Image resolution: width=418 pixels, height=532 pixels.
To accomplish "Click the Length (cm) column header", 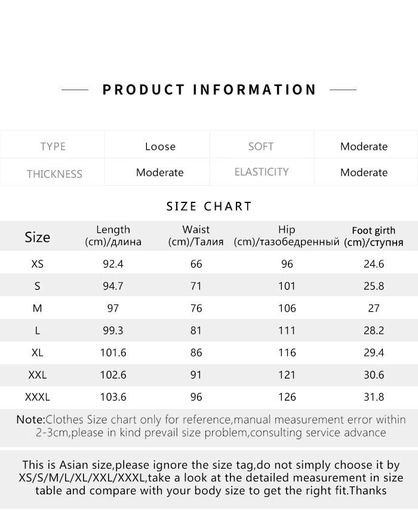I will (113, 236).
